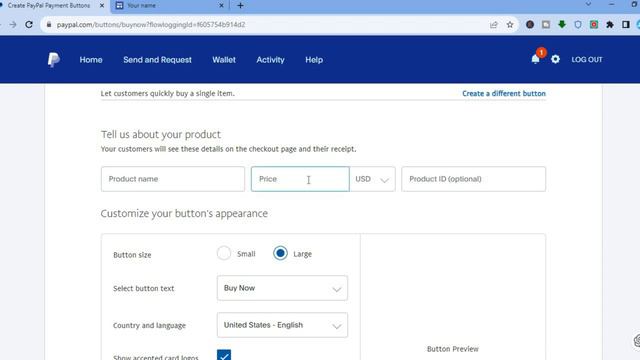The image size is (640, 360).
Task: Click the green download arrow extension
Action: point(562,24)
